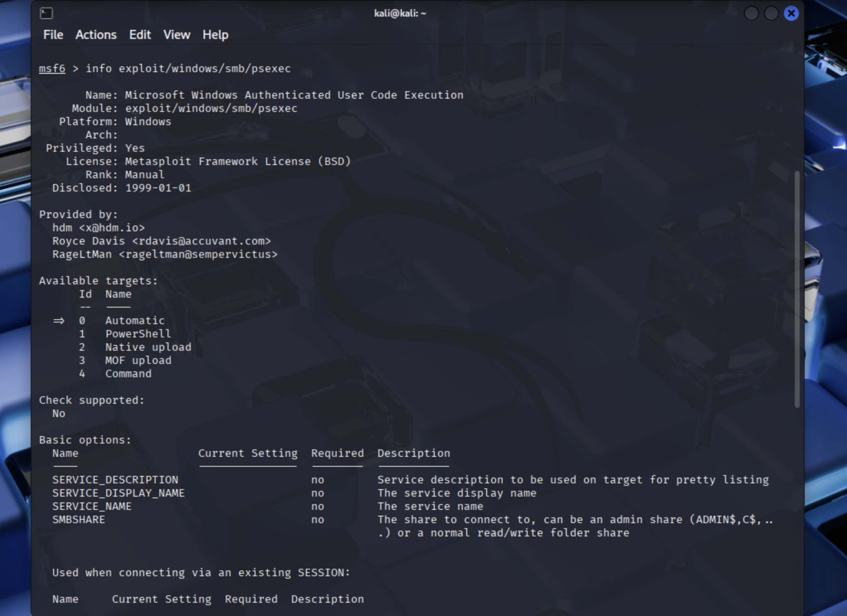This screenshot has width=847, height=616.
Task: Open the Help menu
Action: click(x=215, y=35)
